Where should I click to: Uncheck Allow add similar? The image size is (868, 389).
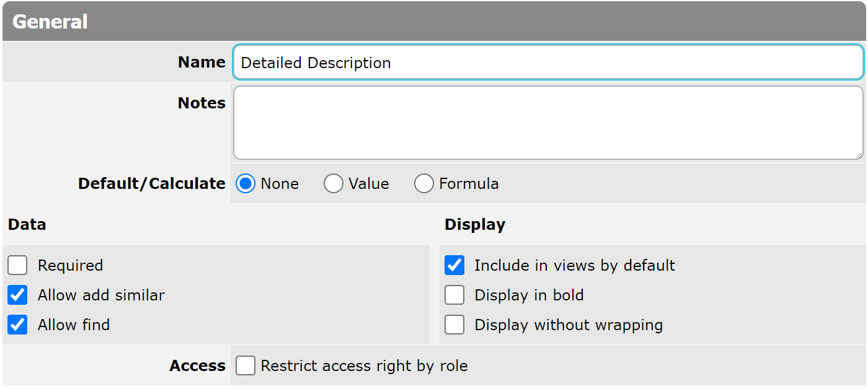(18, 295)
